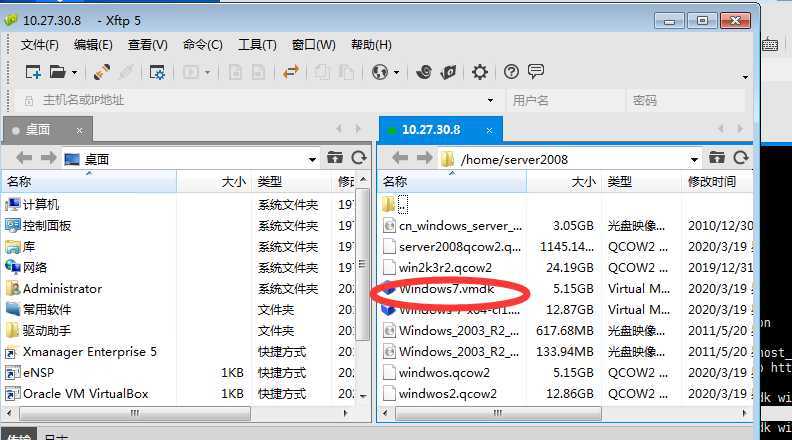Click the local pane new folder icon

pos(334,158)
